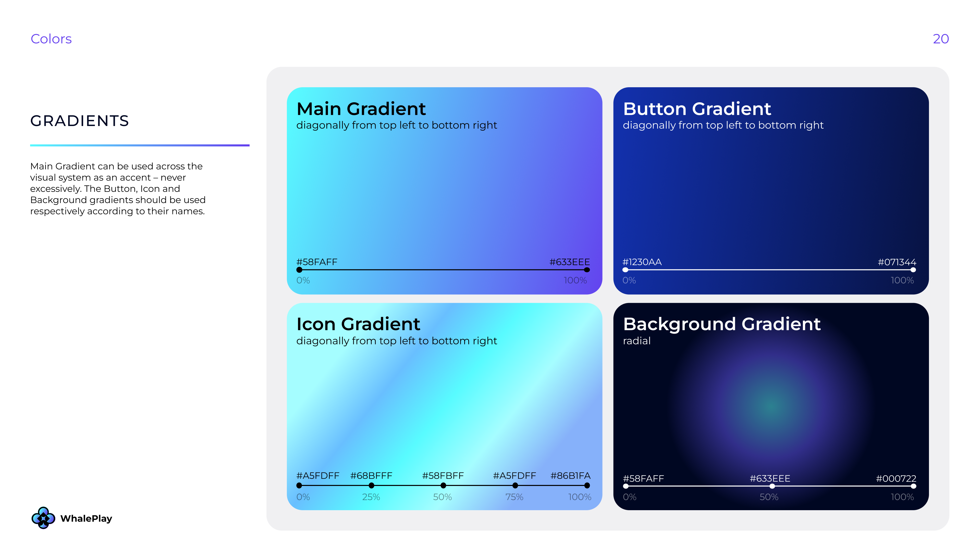Image resolution: width=980 pixels, height=551 pixels.
Task: Click the Icon Gradient 50% stop marker
Action: (x=443, y=486)
